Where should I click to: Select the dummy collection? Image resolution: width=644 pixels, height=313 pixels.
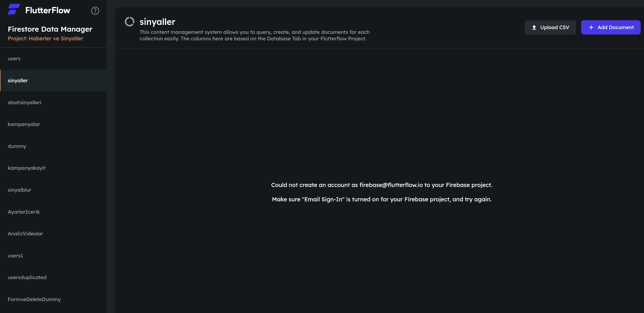pos(53,146)
